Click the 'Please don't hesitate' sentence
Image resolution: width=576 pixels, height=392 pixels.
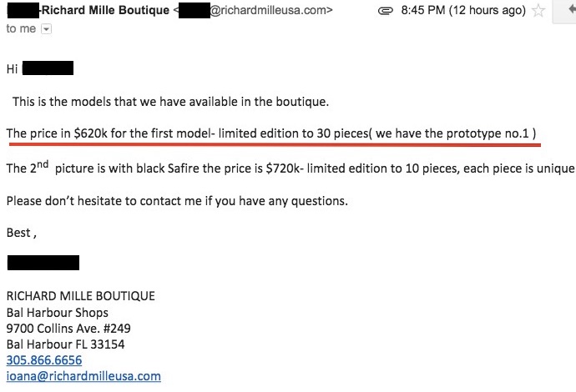point(177,201)
